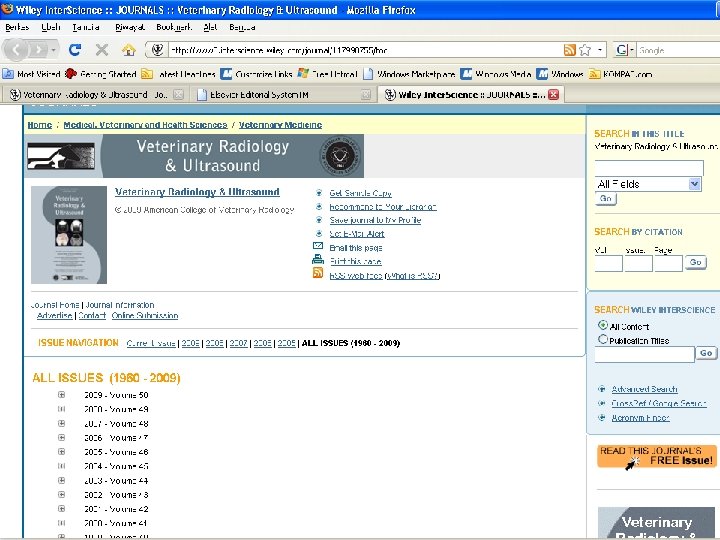The width and height of the screenshot is (720, 540).
Task: Close the Wiley InterScience tab
Action: (x=553, y=95)
